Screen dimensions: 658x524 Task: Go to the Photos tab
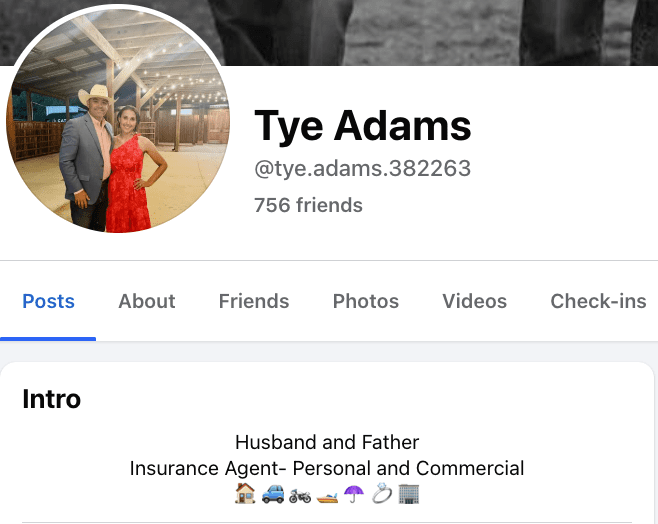[x=366, y=301]
